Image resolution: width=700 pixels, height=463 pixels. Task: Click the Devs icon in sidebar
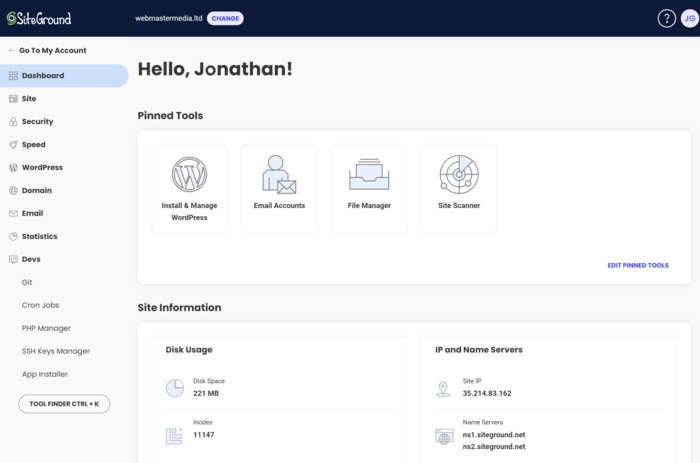point(13,259)
